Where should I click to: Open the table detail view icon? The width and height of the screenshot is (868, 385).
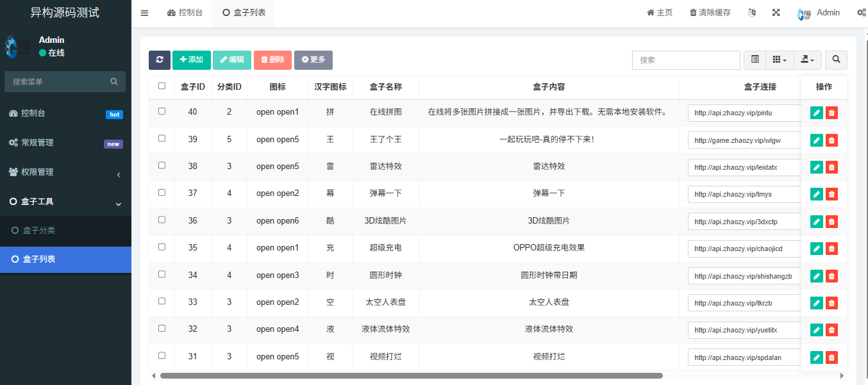pyautogui.click(x=755, y=59)
